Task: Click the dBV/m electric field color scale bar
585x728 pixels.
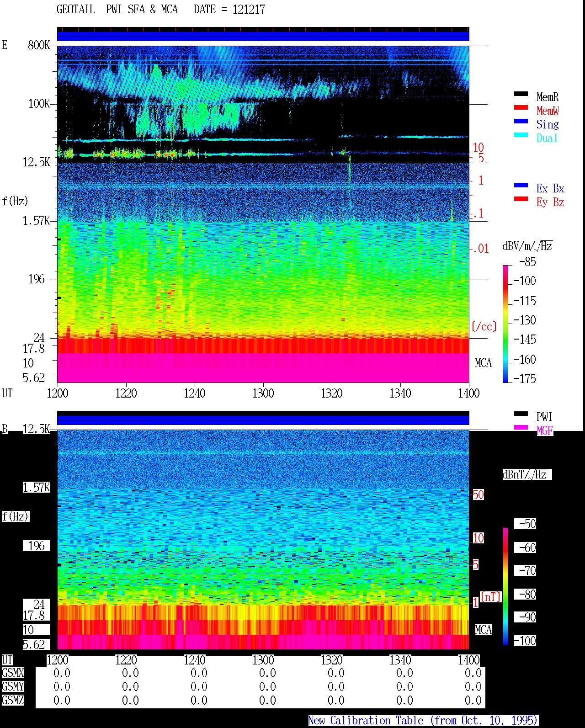Action: (x=505, y=324)
